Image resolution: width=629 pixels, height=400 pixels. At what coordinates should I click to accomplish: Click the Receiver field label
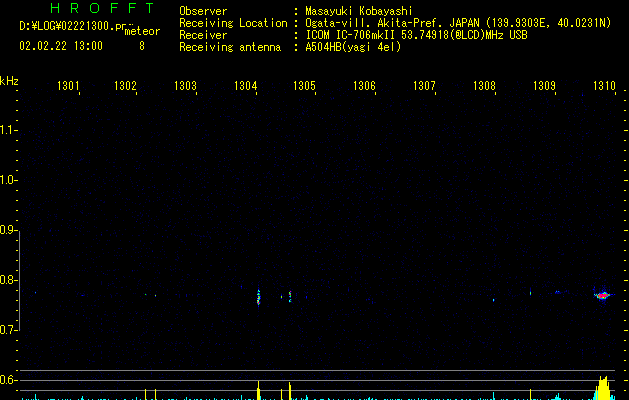(x=203, y=35)
